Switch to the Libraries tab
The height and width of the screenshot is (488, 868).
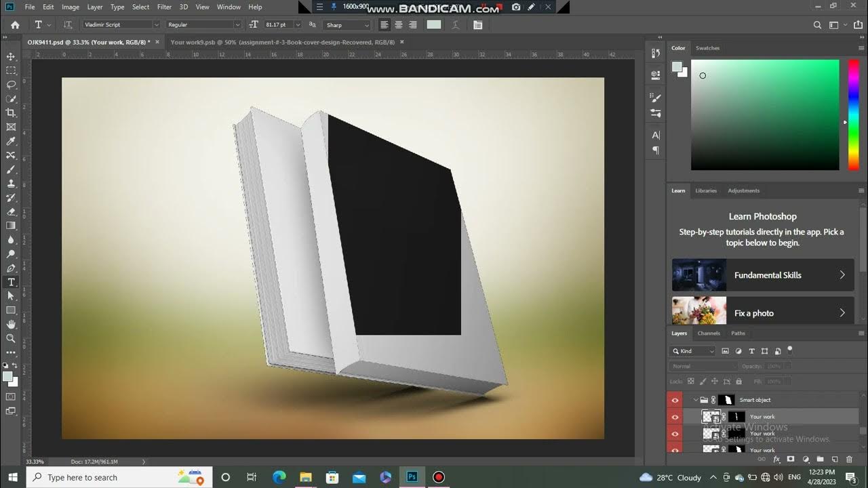tap(706, 190)
